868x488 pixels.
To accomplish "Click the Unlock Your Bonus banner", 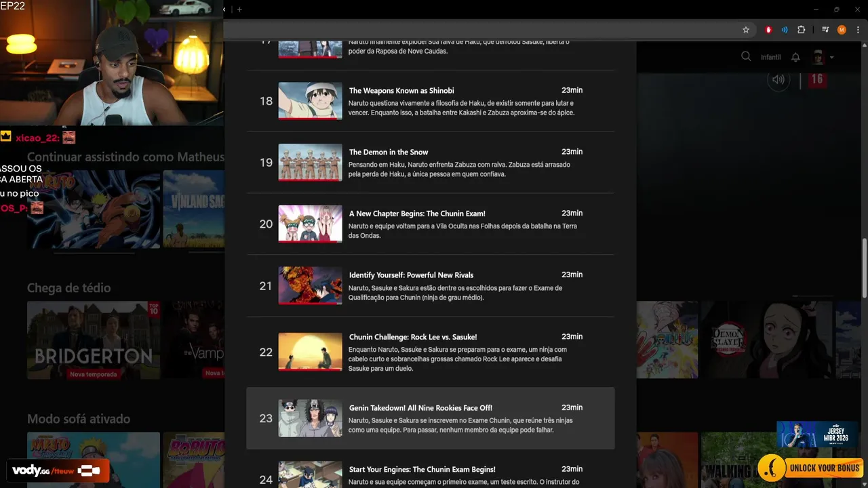I will point(810,468).
